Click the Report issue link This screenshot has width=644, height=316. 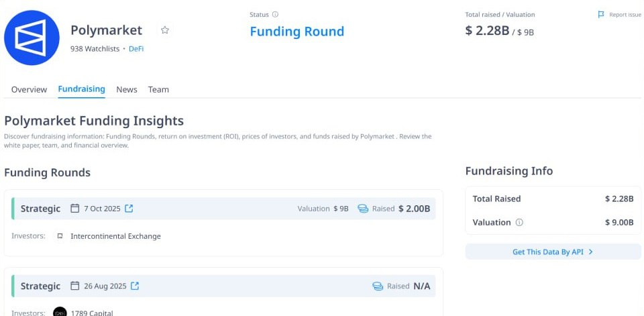click(x=625, y=15)
